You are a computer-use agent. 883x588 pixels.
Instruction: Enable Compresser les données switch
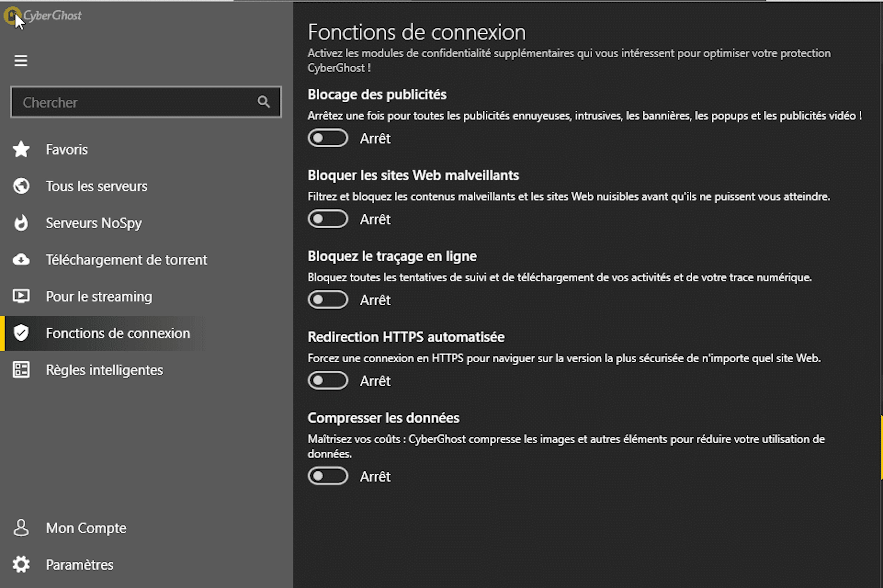pos(328,476)
